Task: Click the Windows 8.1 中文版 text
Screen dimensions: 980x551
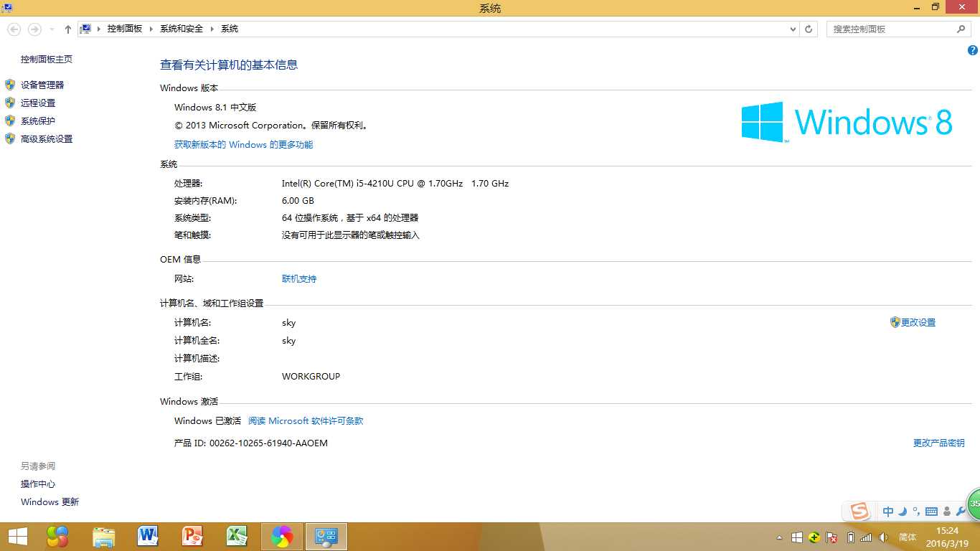Action: tap(215, 108)
